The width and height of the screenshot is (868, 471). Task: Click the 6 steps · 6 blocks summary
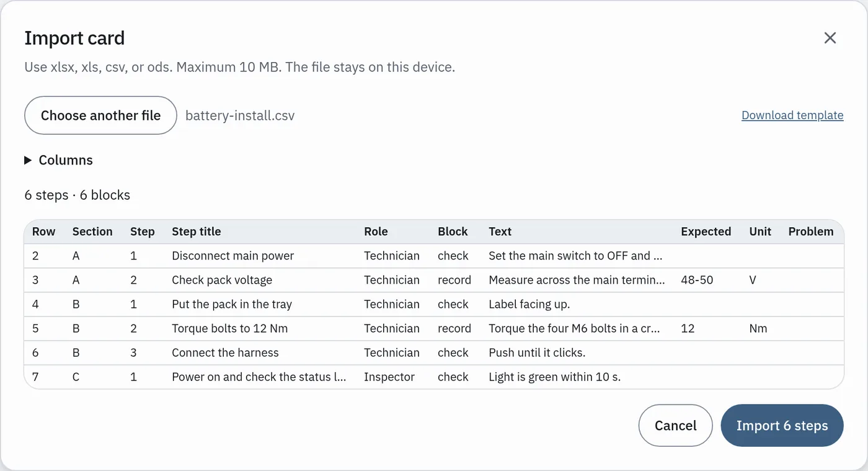(77, 195)
